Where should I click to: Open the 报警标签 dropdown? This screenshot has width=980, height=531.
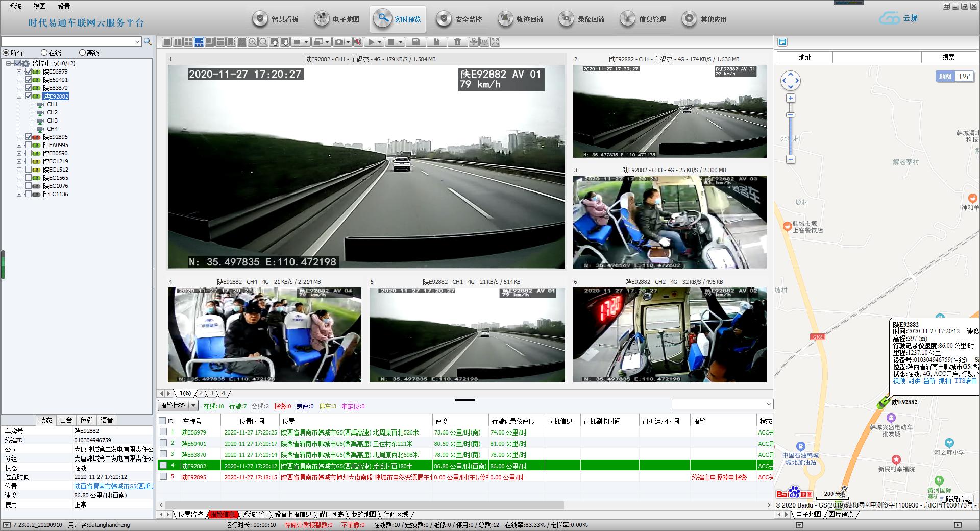click(x=193, y=406)
